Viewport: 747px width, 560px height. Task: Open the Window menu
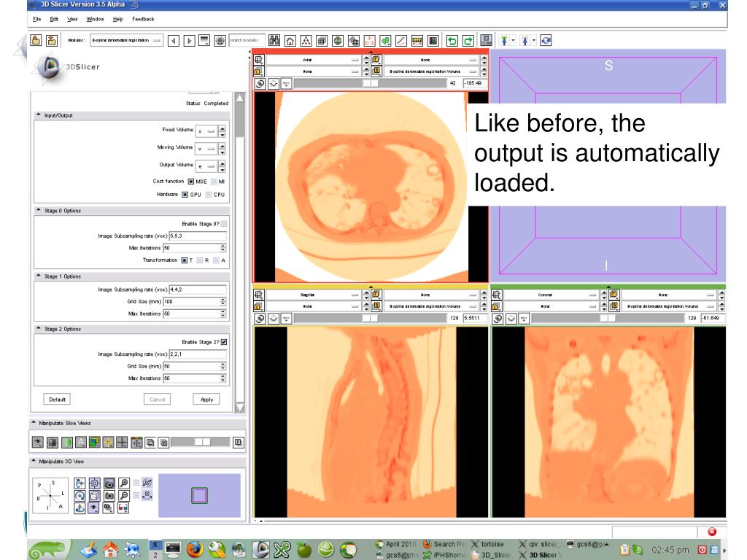point(95,19)
